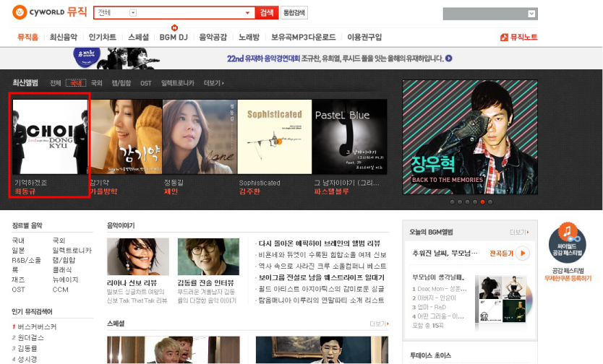This screenshot has height=364, width=603.
Task: Open the Sophisticated album cover
Action: click(275, 136)
